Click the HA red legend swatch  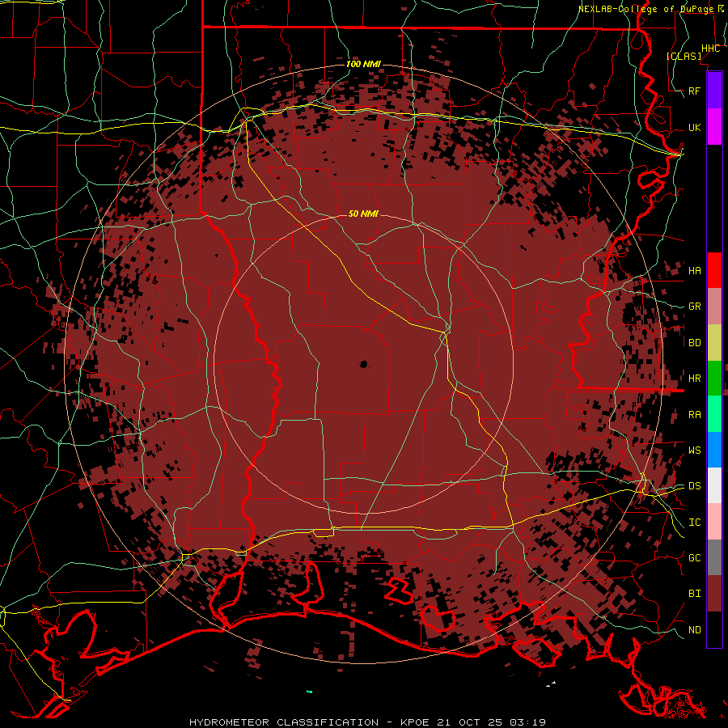[714, 270]
